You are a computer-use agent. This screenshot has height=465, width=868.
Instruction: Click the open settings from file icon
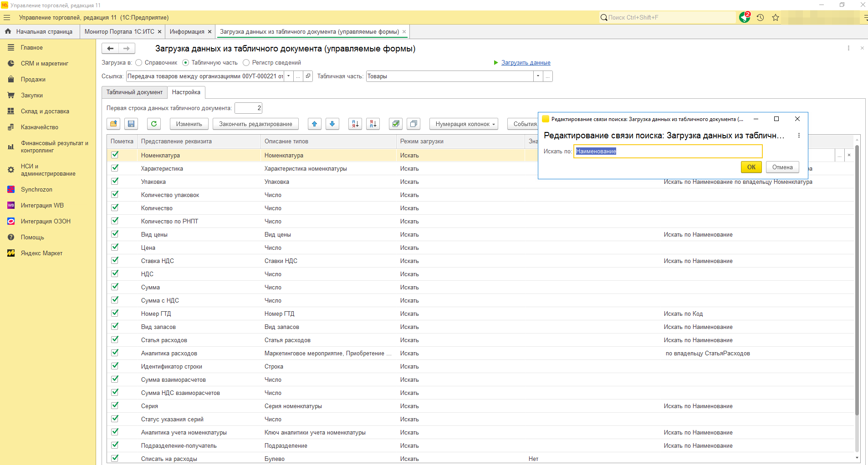click(113, 124)
